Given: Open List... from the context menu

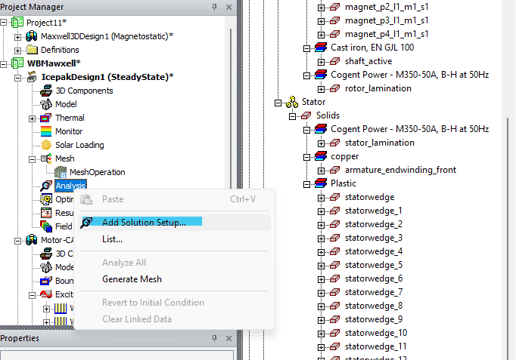Looking at the screenshot, I should pyautogui.click(x=112, y=239).
